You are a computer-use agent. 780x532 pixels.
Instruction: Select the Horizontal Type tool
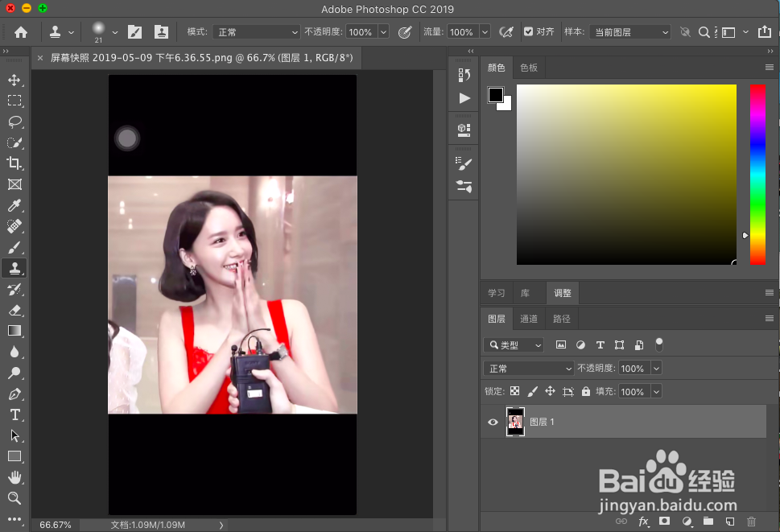point(14,414)
